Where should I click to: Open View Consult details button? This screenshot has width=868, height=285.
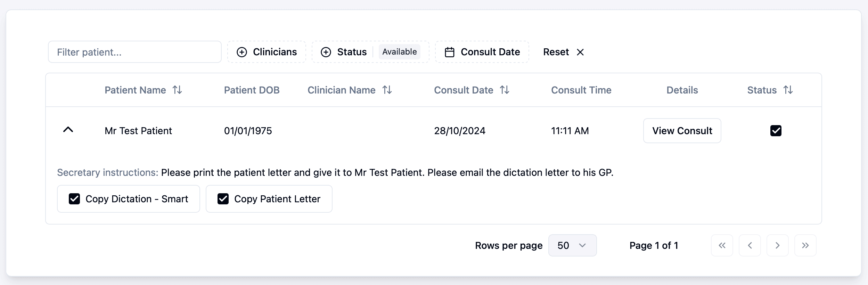682,131
